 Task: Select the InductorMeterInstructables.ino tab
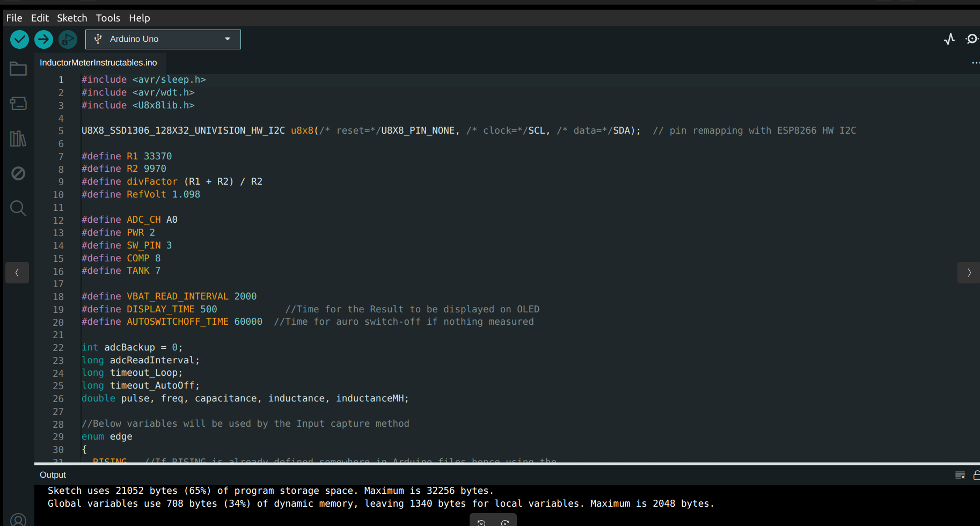[x=98, y=63]
